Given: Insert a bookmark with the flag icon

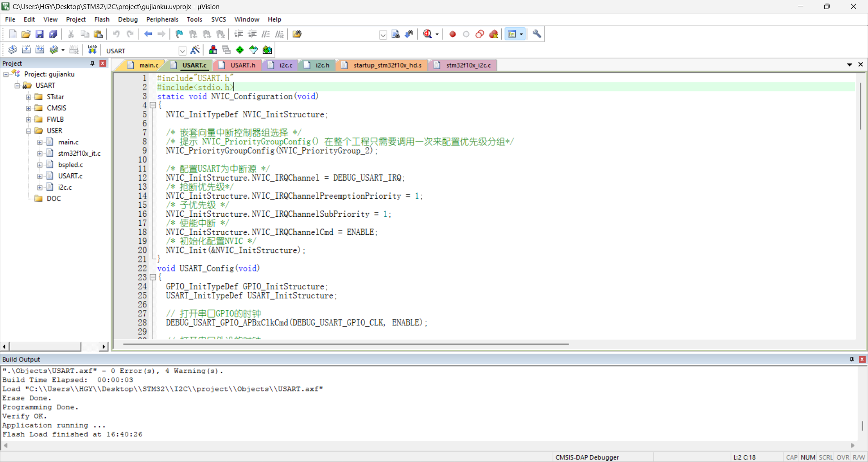Looking at the screenshot, I should pyautogui.click(x=179, y=34).
